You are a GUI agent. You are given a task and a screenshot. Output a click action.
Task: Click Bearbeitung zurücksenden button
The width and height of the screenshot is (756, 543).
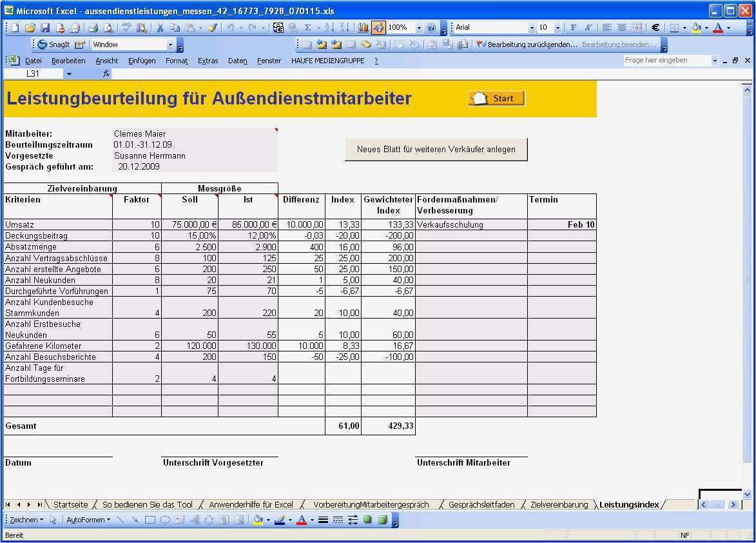(527, 44)
